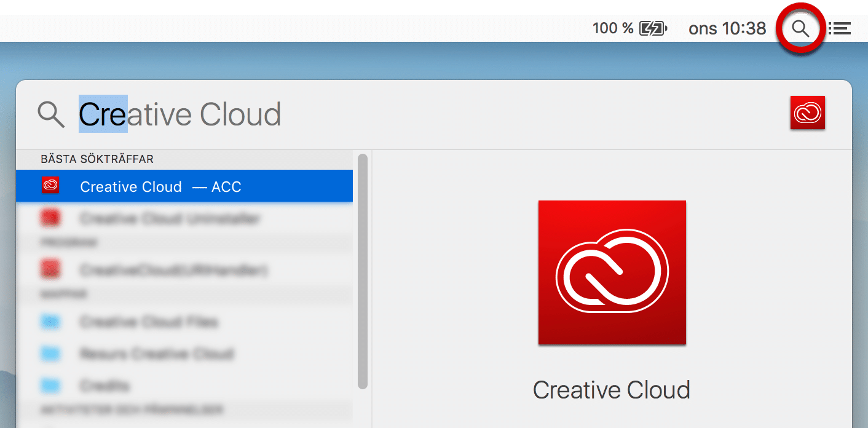Open the clock showing ons 10:38
The width and height of the screenshot is (868, 428).
[727, 28]
